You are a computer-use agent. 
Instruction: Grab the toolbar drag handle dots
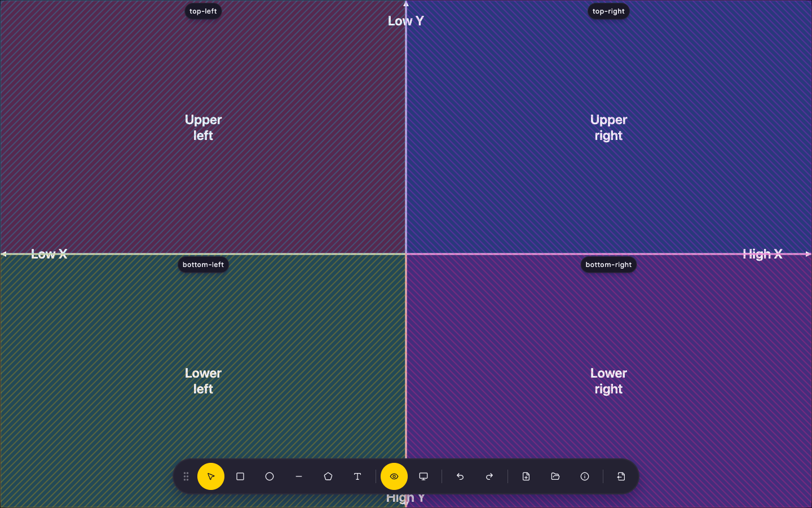[186, 476]
